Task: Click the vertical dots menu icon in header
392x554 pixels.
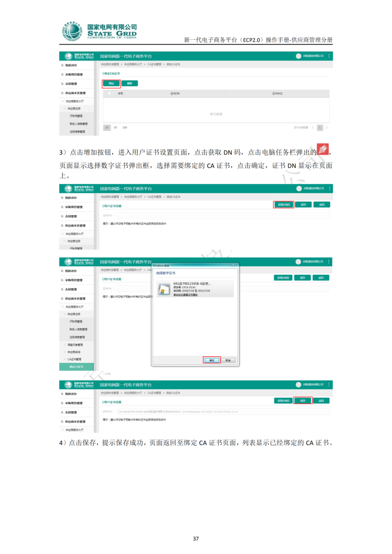Action: (x=330, y=56)
